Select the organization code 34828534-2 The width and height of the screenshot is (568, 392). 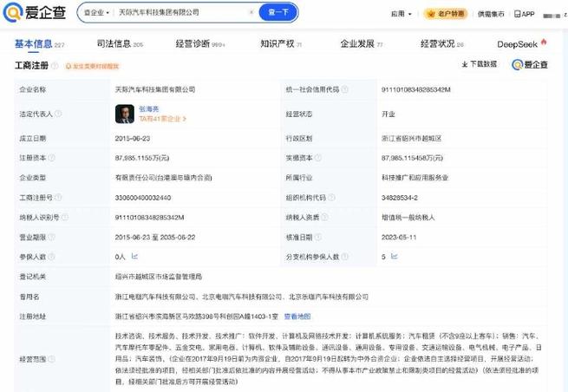click(400, 198)
